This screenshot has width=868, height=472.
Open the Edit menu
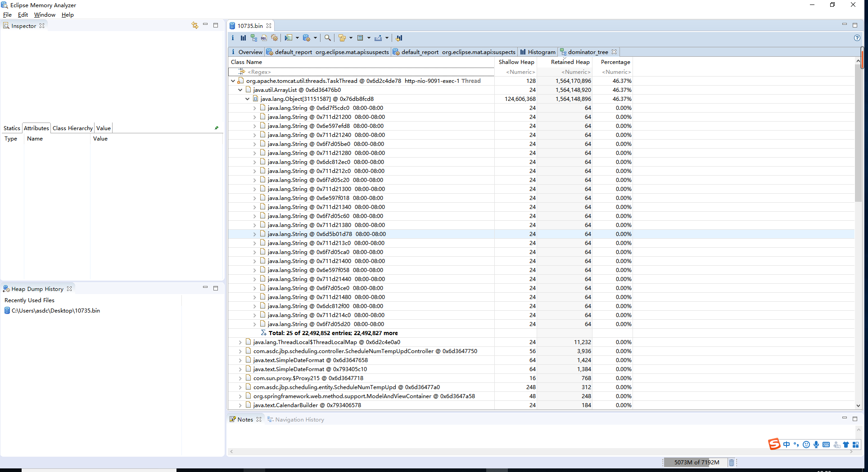(x=23, y=15)
